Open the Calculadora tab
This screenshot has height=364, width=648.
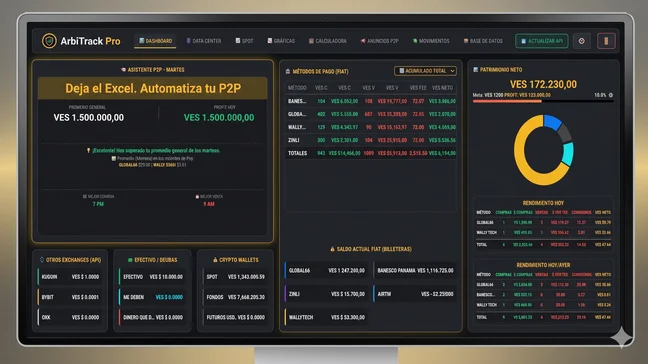pyautogui.click(x=328, y=41)
